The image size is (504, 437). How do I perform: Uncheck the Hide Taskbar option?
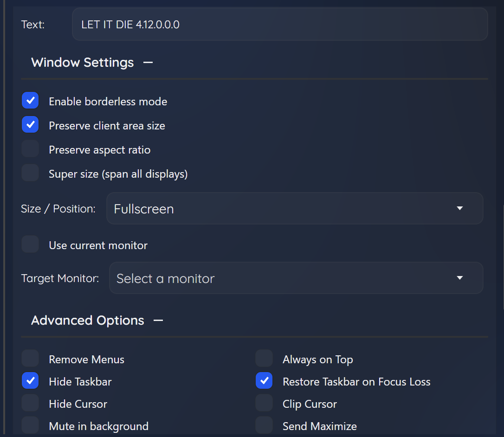click(x=30, y=381)
